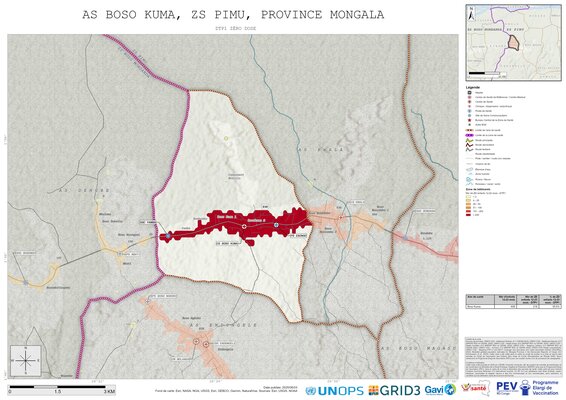Click the yellow circle marker in the northern white area

click(226, 138)
